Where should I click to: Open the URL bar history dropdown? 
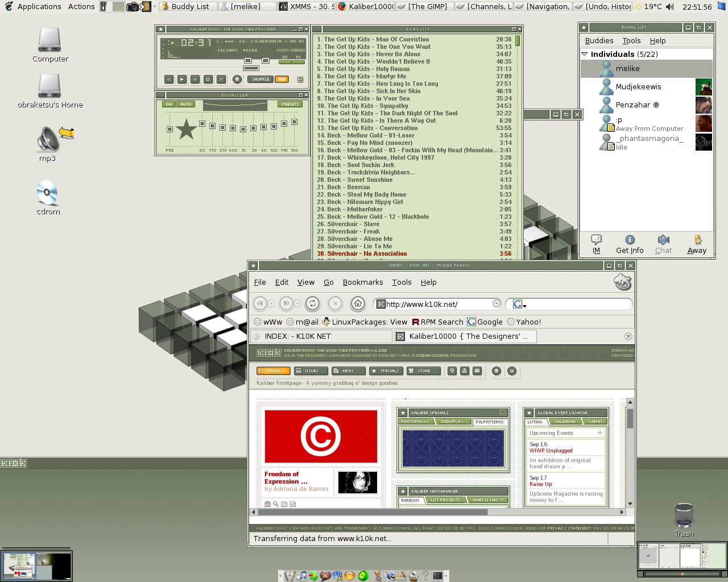coord(497,304)
